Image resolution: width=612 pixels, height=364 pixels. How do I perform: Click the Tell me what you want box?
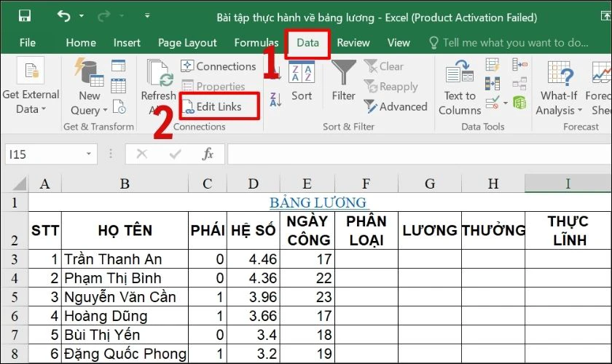tap(509, 42)
